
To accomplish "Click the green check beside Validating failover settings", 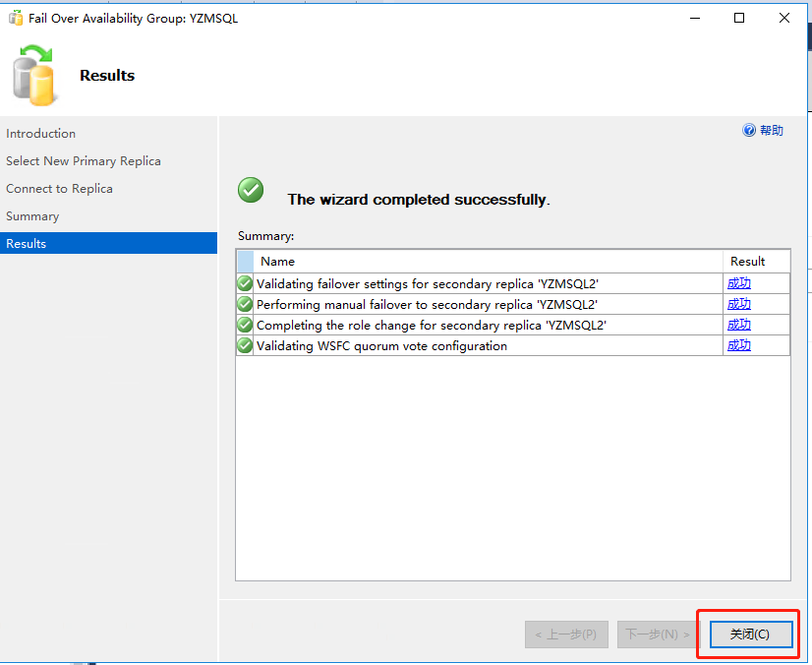I will tap(245, 283).
